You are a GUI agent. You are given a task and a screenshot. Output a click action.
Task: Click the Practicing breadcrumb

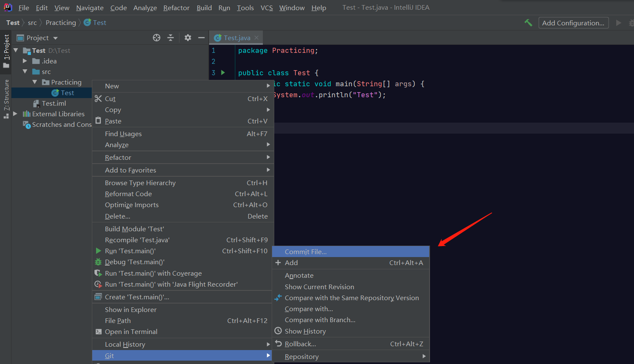tap(61, 23)
